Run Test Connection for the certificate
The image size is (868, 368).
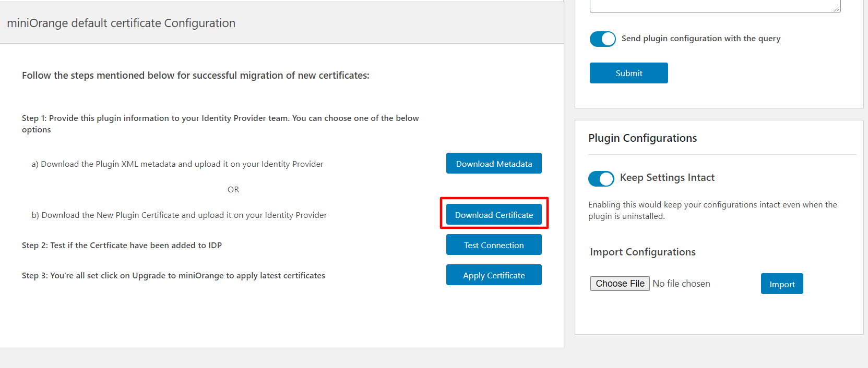(494, 245)
